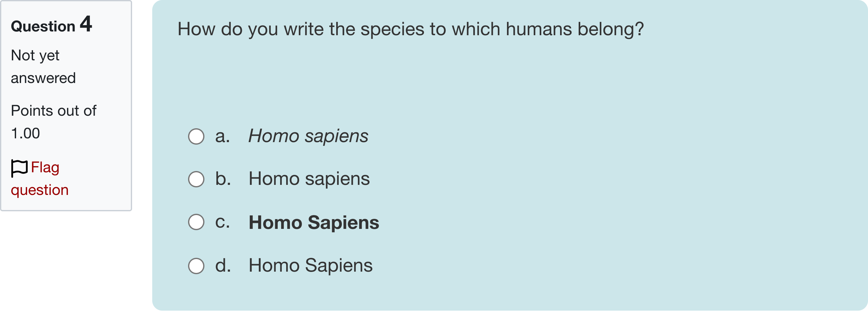Pick the radio button for option c
868x332 pixels.
coord(196,222)
